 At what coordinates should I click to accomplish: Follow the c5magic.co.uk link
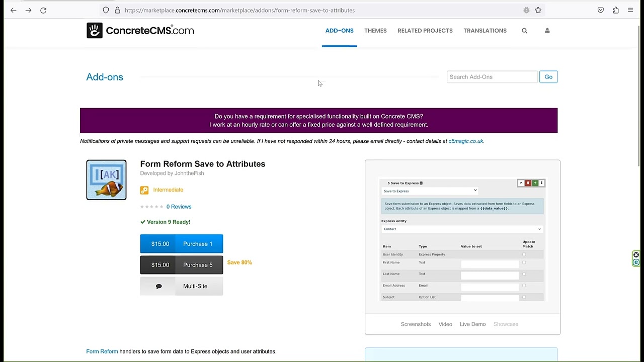pyautogui.click(x=466, y=141)
